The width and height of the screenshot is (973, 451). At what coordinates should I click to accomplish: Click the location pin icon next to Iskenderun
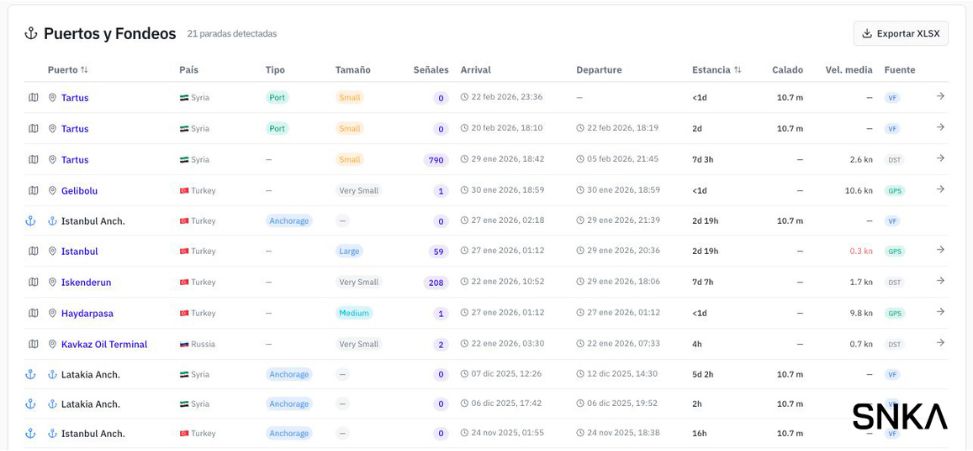[x=52, y=283]
